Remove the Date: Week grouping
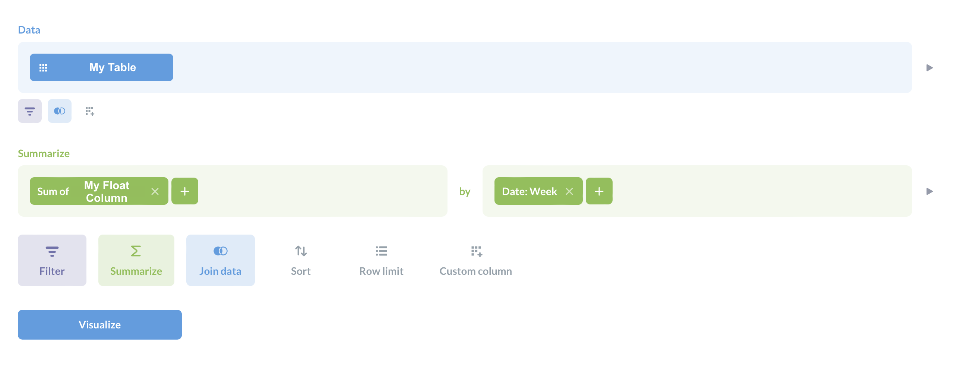 pos(569,191)
